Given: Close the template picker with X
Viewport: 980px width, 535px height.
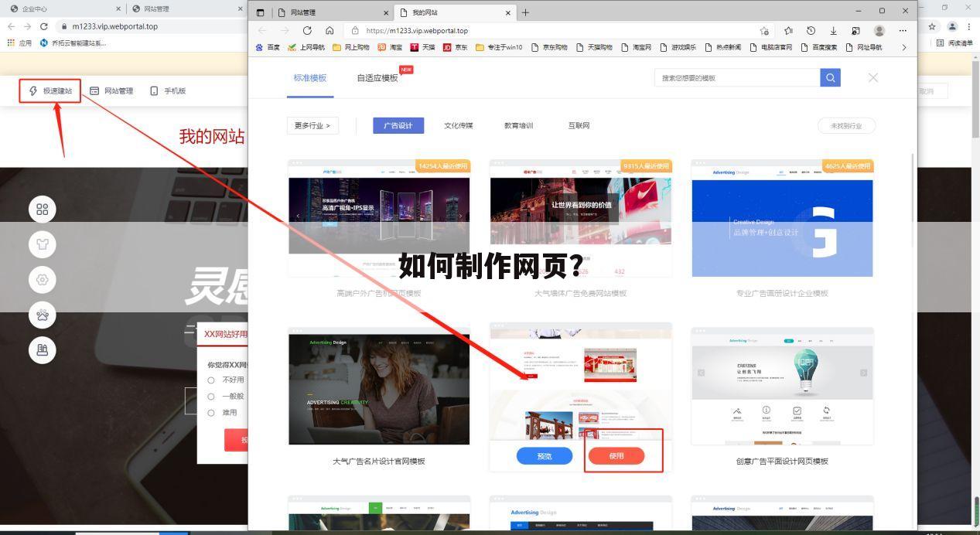Looking at the screenshot, I should tap(873, 77).
